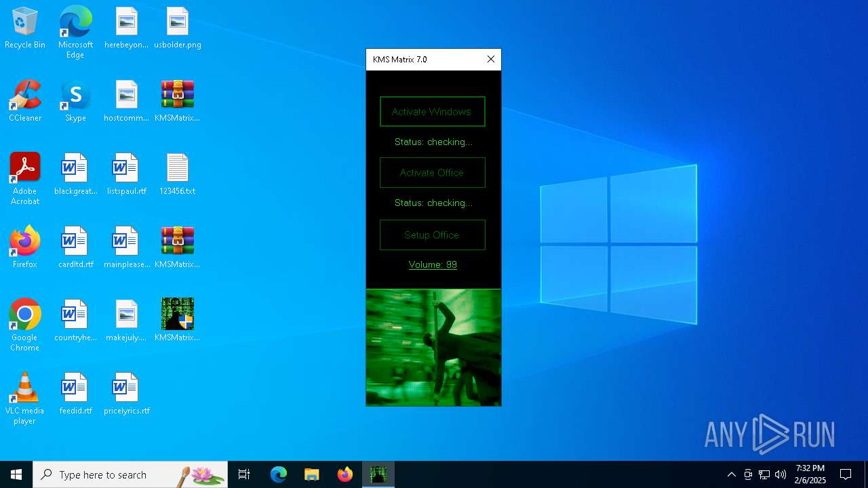This screenshot has width=868, height=488.
Task: Open the volume speaker tray icon
Action: [781, 474]
